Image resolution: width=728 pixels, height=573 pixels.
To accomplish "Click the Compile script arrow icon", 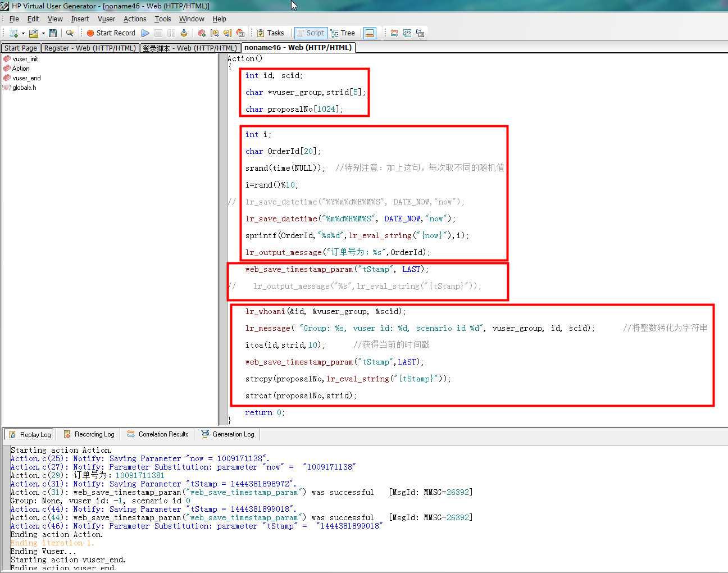I will coord(184,33).
